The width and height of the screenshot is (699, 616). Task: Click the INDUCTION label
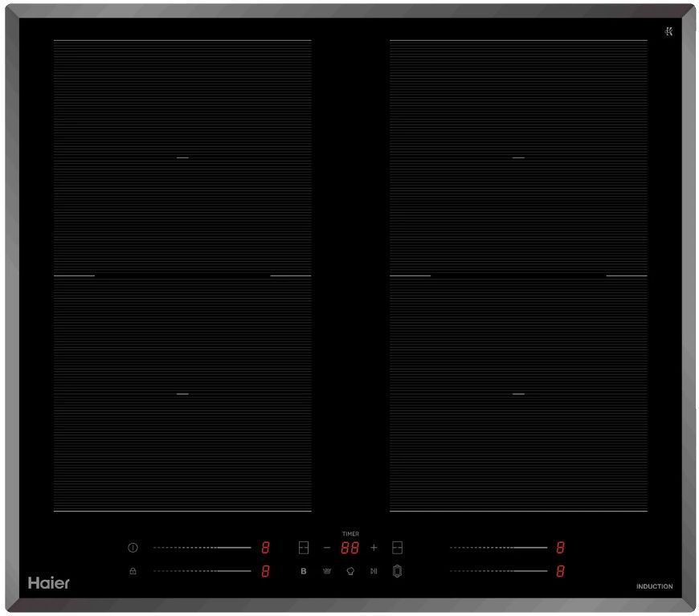[x=654, y=587]
